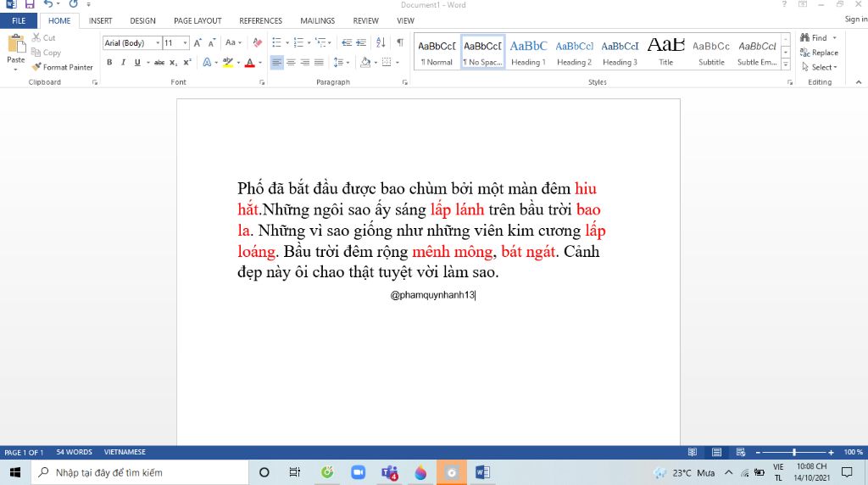
Task: Expand the Styles gallery More arrow
Action: (786, 64)
